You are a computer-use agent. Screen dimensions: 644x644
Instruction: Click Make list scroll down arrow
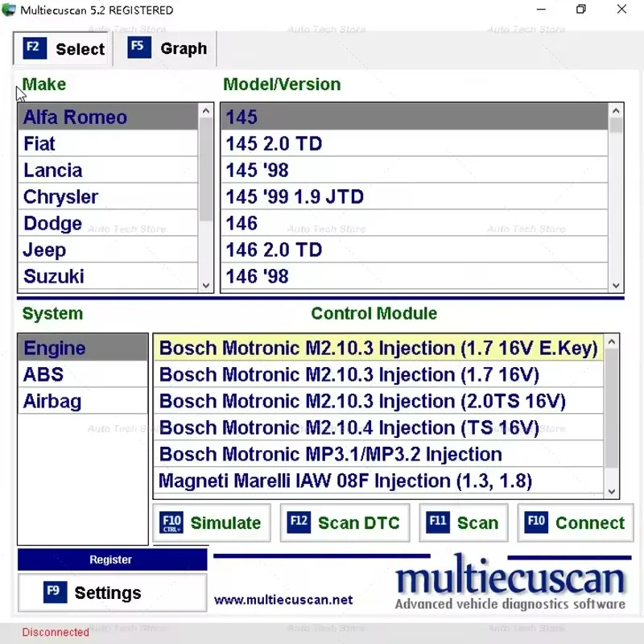[x=206, y=286]
